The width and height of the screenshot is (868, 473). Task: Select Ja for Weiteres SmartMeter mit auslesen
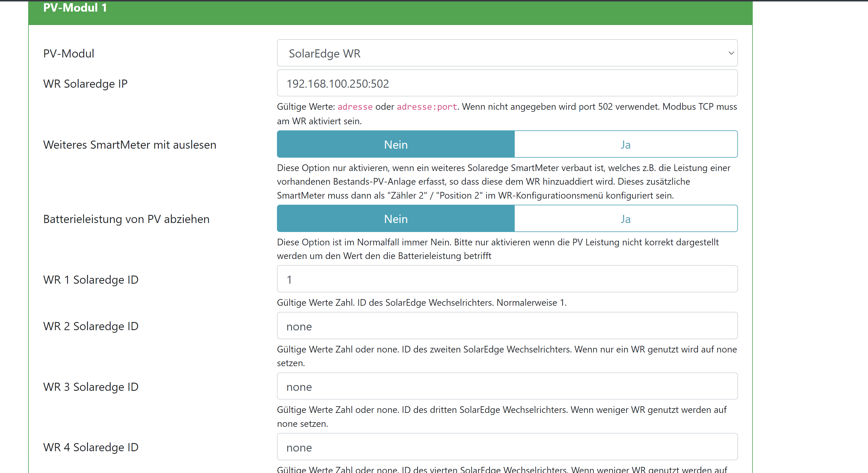pos(625,144)
